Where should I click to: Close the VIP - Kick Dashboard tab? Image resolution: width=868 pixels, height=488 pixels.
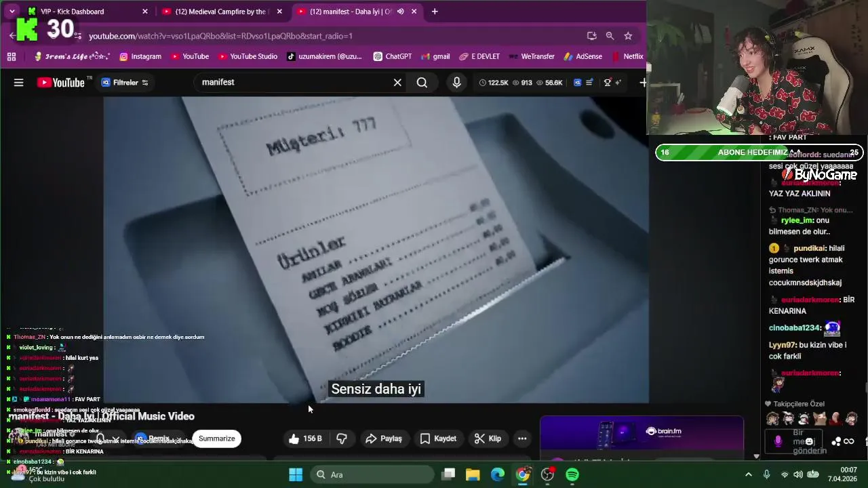144,12
